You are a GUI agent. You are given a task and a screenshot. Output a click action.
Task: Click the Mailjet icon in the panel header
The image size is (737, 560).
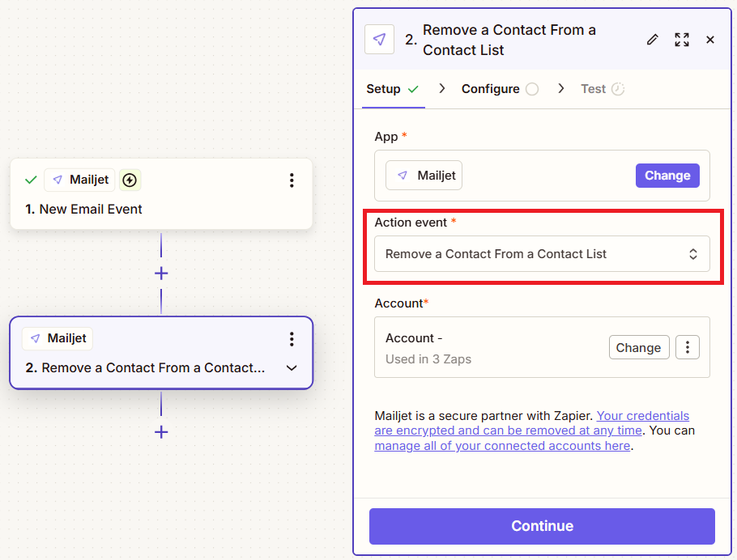coord(379,40)
